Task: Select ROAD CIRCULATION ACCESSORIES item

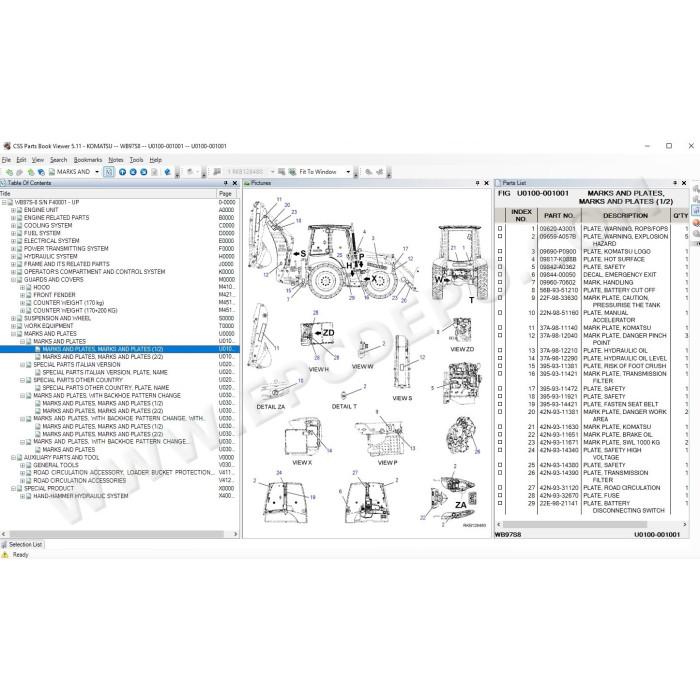Action: (79, 481)
